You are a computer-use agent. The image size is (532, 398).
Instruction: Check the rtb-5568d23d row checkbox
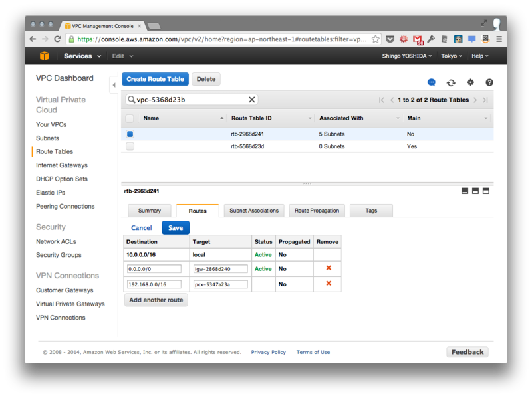130,146
